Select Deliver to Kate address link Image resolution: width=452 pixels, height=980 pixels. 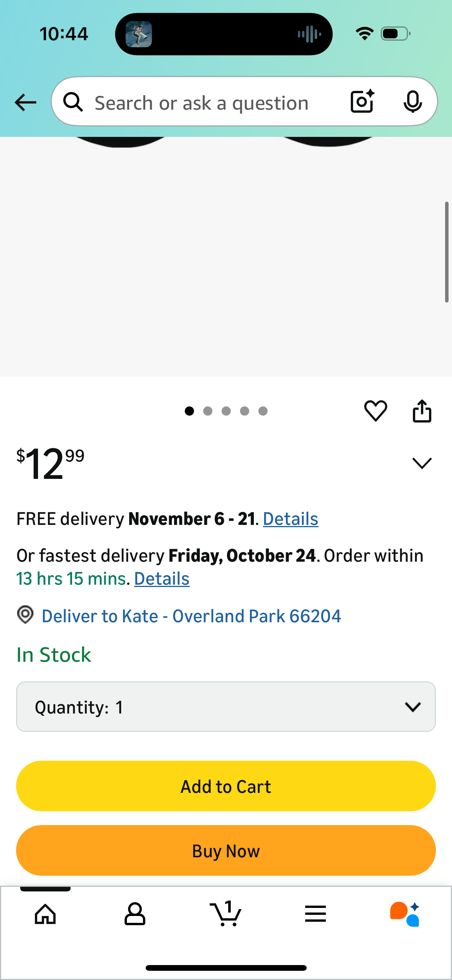pyautogui.click(x=191, y=616)
